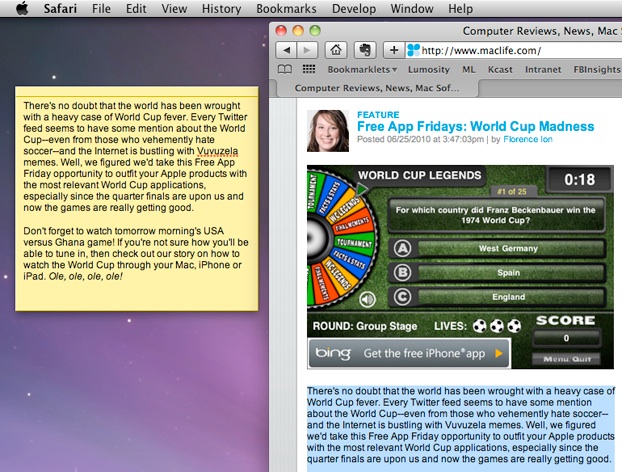This screenshot has height=472, width=622.
Task: Click the misspelled word Vuvuzela in sticky note
Action: (217, 151)
